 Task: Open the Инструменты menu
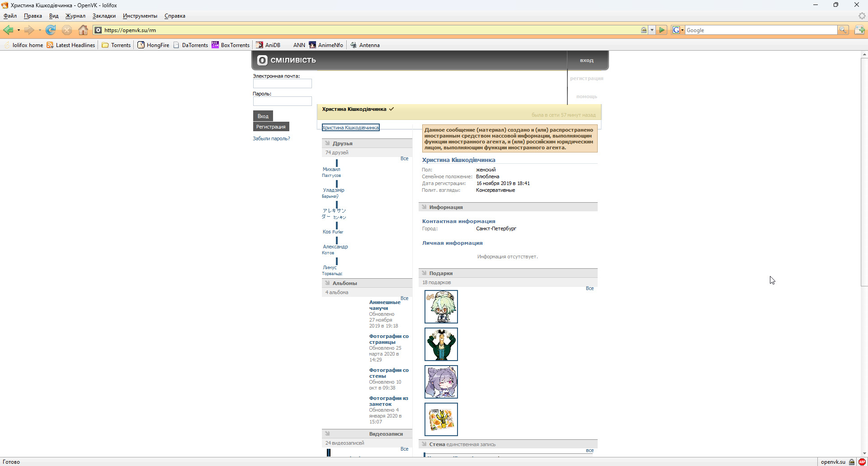pyautogui.click(x=140, y=16)
